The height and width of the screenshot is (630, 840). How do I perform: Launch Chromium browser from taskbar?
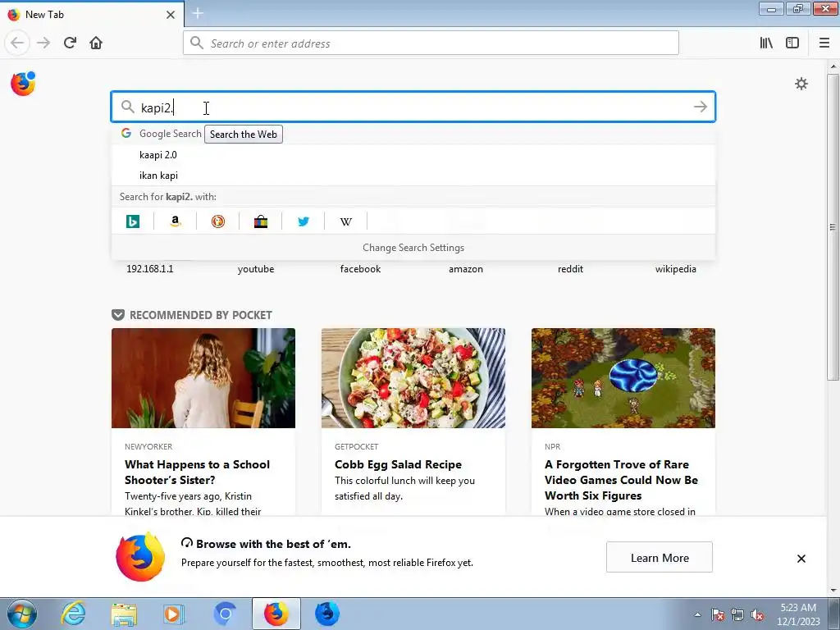click(x=225, y=614)
